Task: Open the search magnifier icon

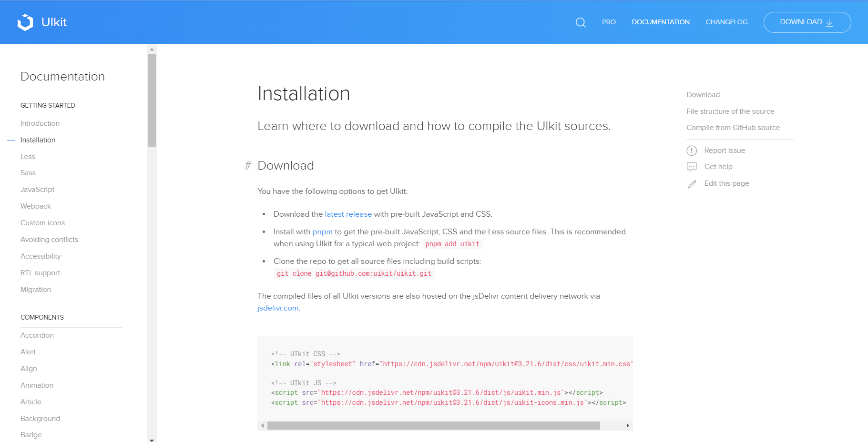Action: point(581,22)
